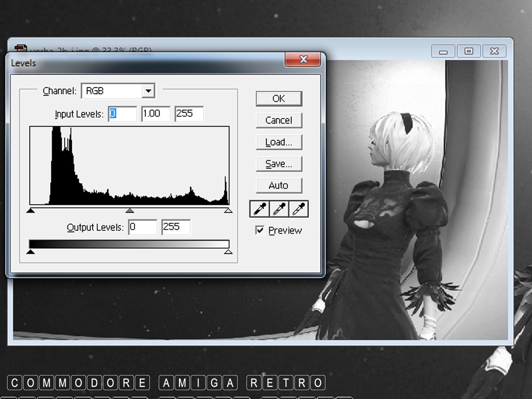Minimize the image document window
The width and height of the screenshot is (532, 399).
click(x=443, y=51)
